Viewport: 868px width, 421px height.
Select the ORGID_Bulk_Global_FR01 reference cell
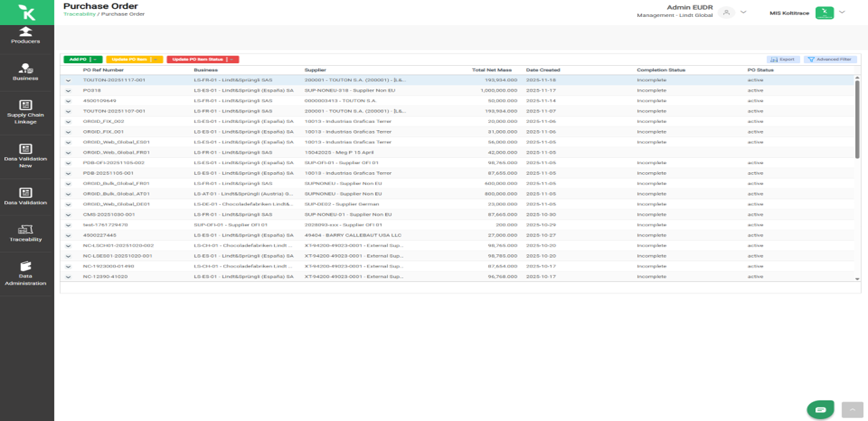(116, 184)
